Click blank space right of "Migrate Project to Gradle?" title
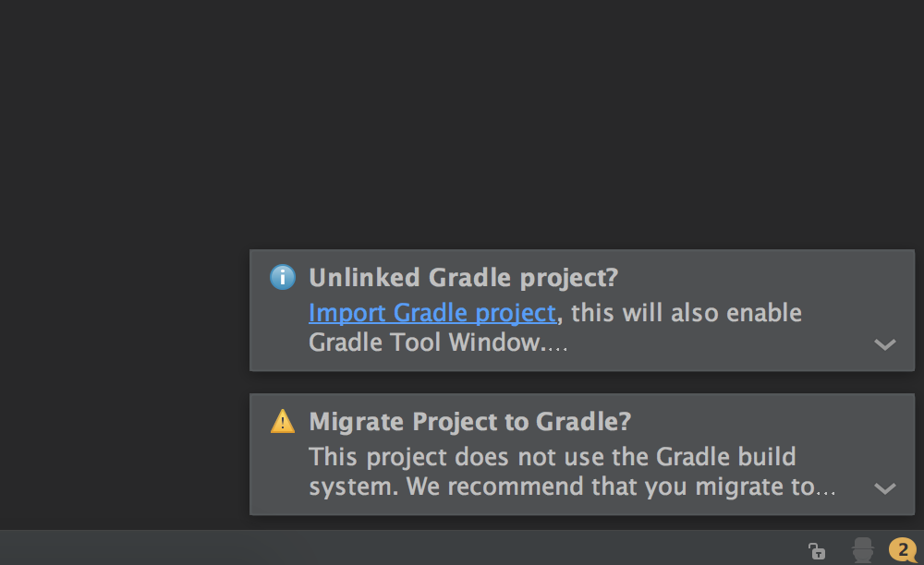The width and height of the screenshot is (924, 565). pyautogui.click(x=767, y=422)
